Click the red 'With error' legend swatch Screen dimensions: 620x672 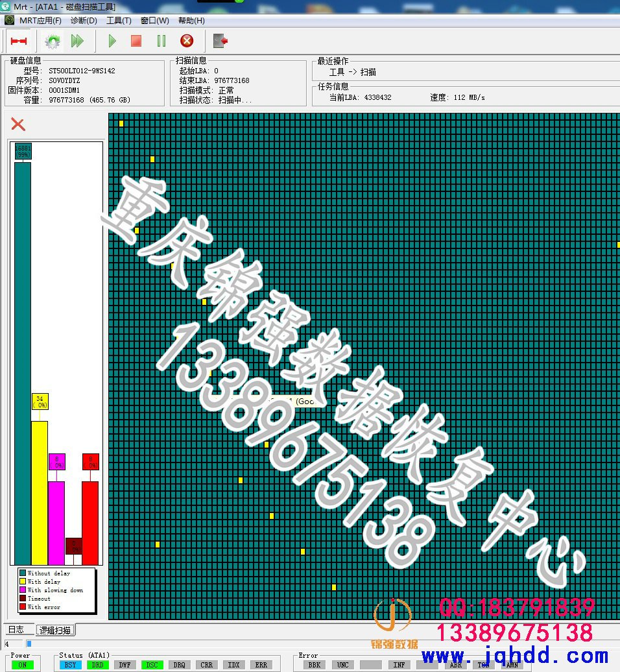23,607
